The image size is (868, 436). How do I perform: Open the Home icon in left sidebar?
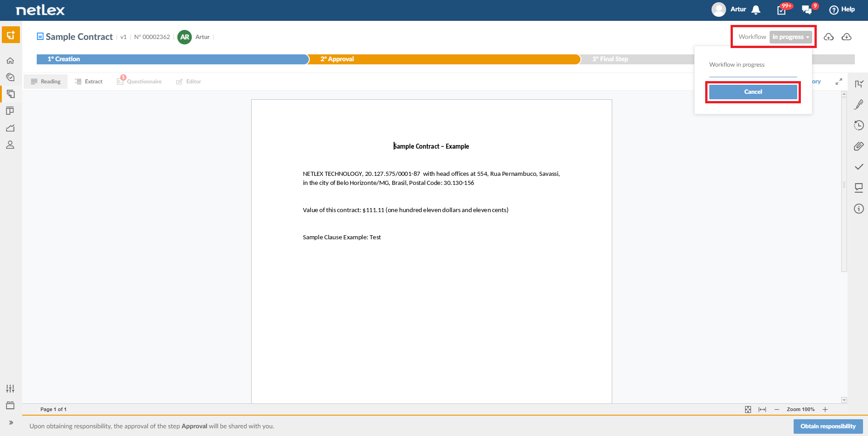point(10,60)
